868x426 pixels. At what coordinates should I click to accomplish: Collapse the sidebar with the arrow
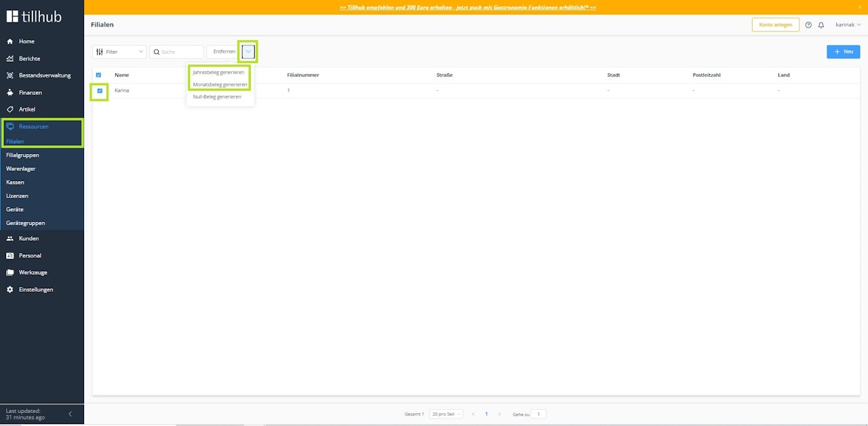(x=70, y=414)
